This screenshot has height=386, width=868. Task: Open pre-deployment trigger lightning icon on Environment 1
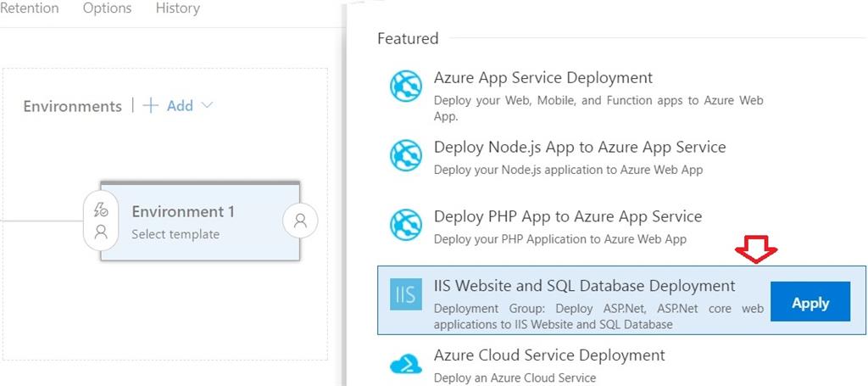(x=101, y=210)
